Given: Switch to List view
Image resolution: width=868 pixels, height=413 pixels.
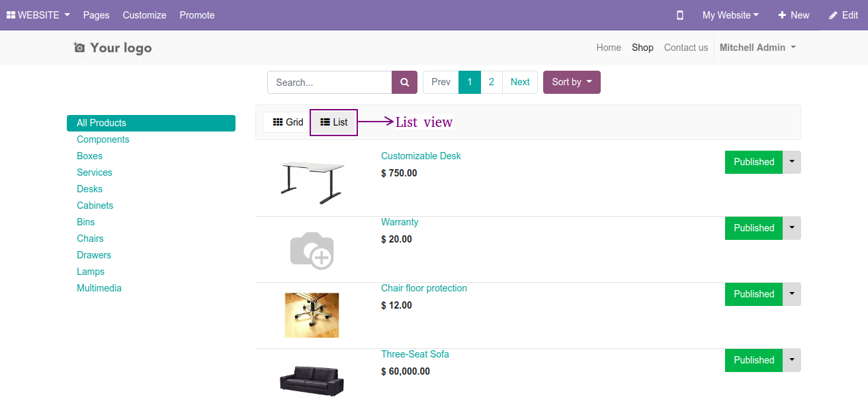Looking at the screenshot, I should coord(334,122).
